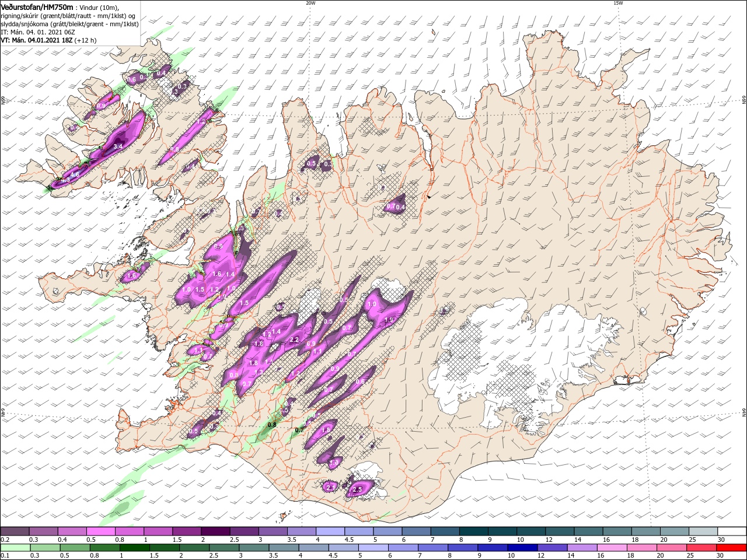
Task: Click the 'VT: Mán. 04.01.2021 18Z' valid time
Action: click(x=36, y=40)
